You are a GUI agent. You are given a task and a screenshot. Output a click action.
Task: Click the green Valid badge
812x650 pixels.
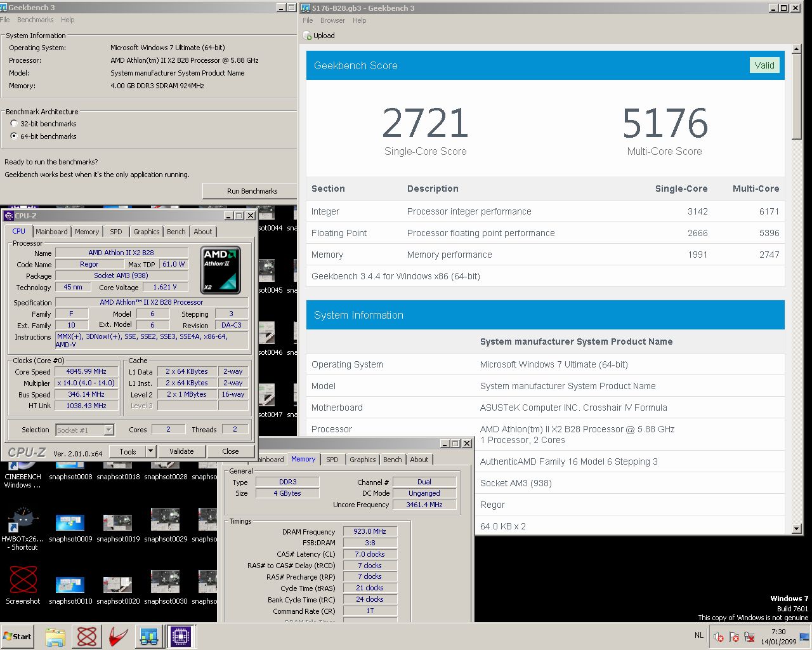[x=764, y=65]
